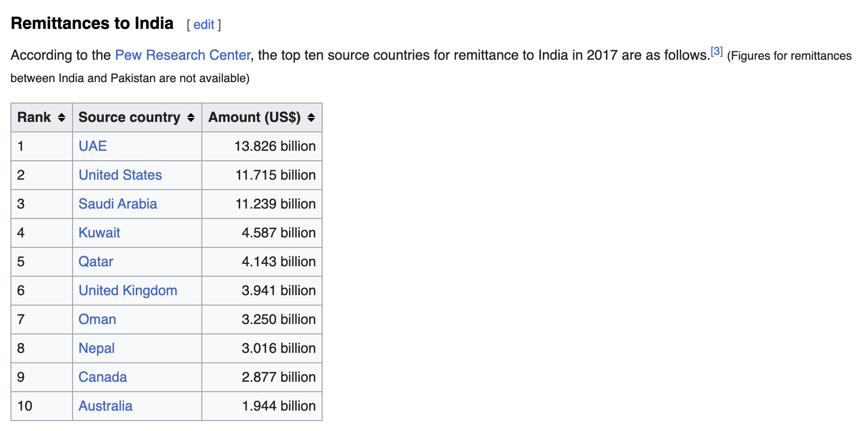Screen dimensions: 868x431
Task: Click the Source country column header text
Action: (129, 117)
